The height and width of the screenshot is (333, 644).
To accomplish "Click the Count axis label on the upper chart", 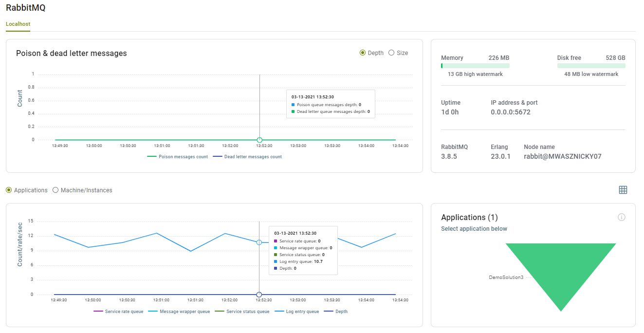I will (20, 98).
